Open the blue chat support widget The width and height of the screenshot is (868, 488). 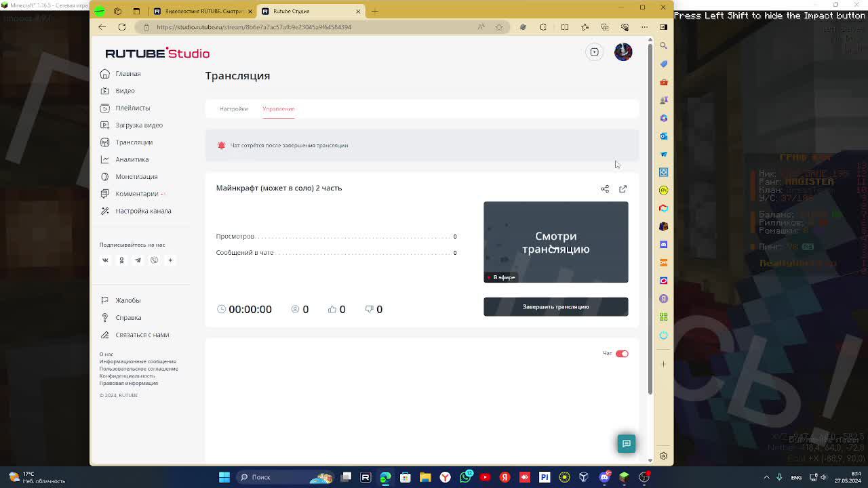(x=627, y=443)
